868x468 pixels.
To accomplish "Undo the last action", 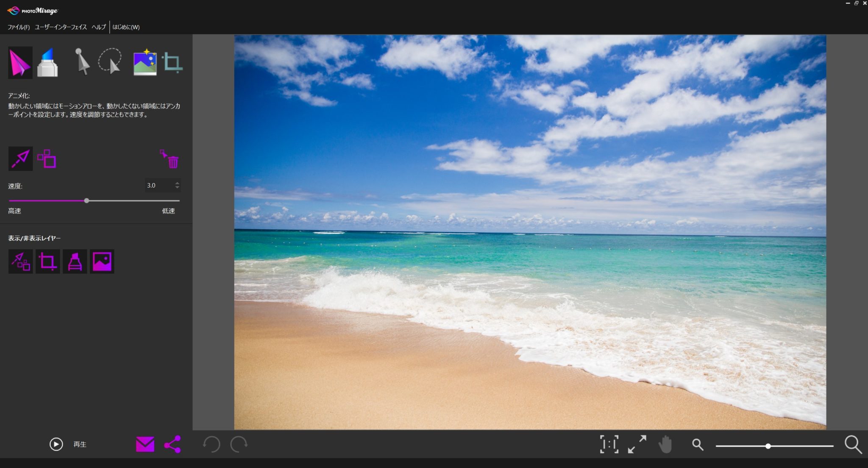I will pos(211,444).
